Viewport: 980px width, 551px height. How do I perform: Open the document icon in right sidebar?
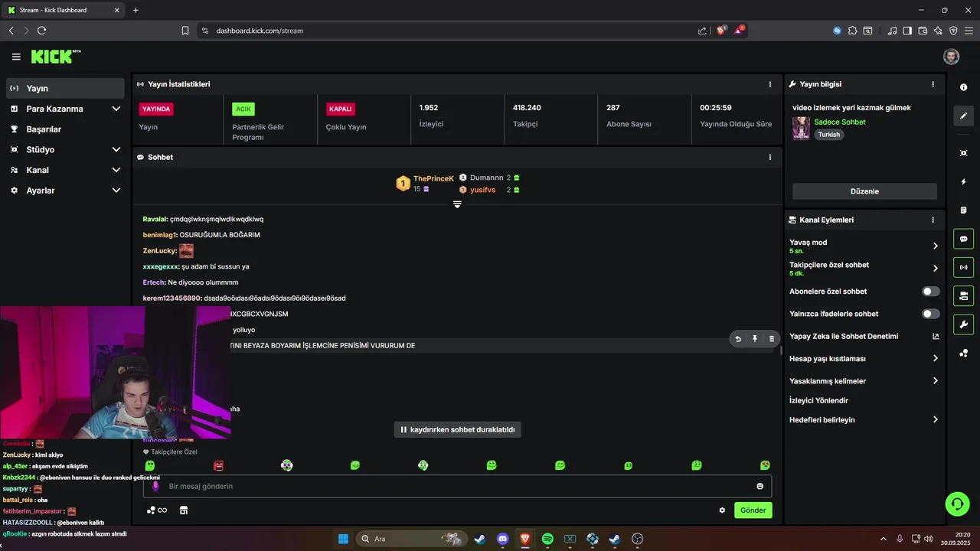pos(963,210)
